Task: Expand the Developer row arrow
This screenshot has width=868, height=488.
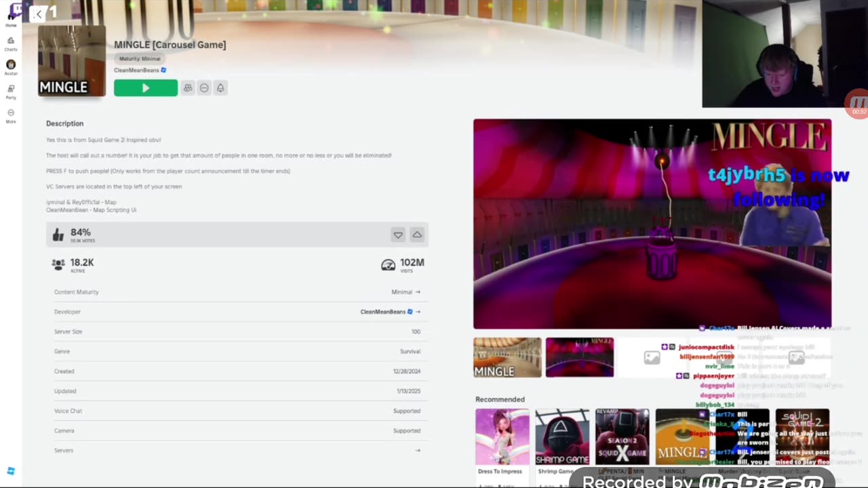Action: (418, 312)
